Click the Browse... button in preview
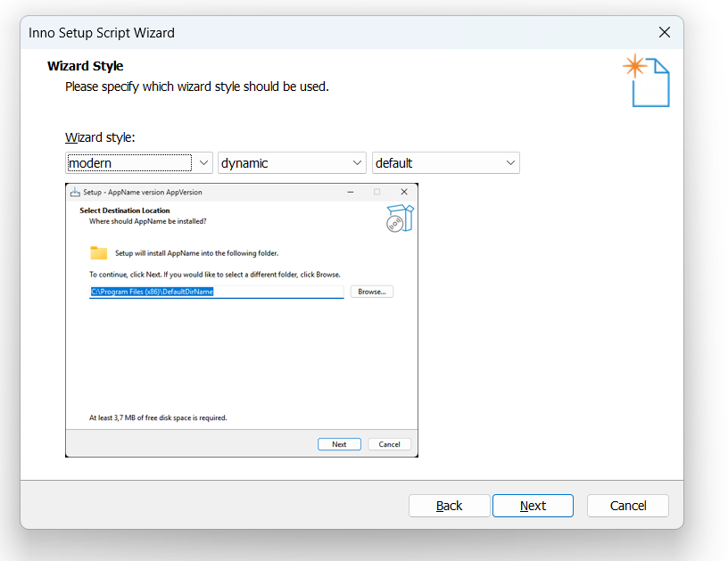The image size is (728, 561). tap(372, 292)
